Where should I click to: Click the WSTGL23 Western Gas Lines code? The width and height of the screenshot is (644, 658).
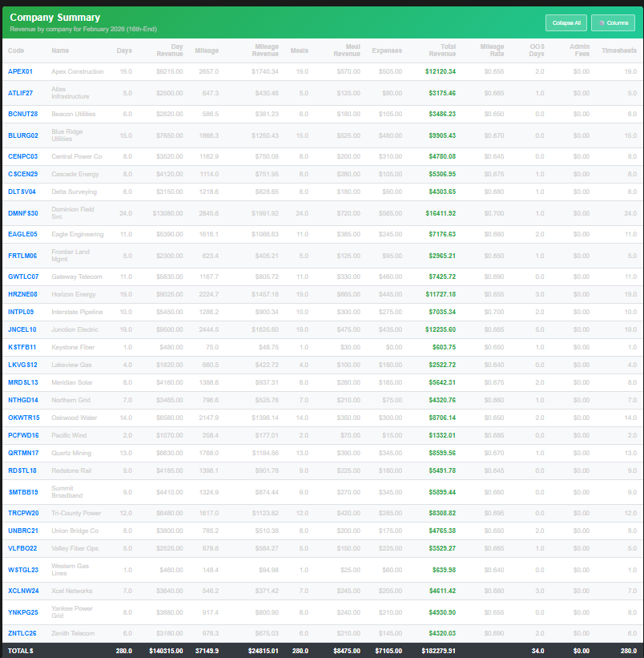[21, 570]
